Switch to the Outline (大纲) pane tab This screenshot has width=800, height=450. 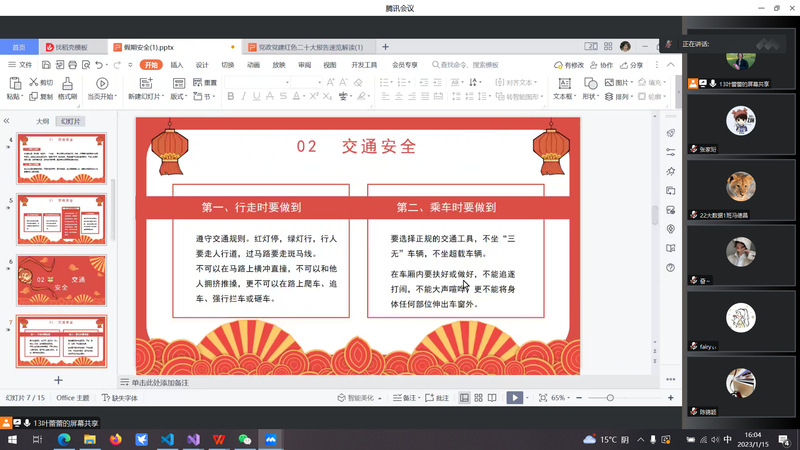(42, 121)
